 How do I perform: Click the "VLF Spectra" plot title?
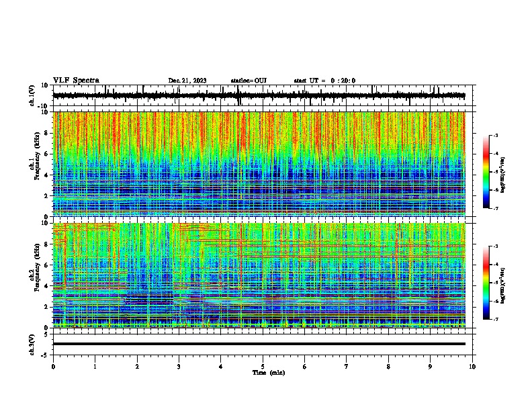coord(77,81)
